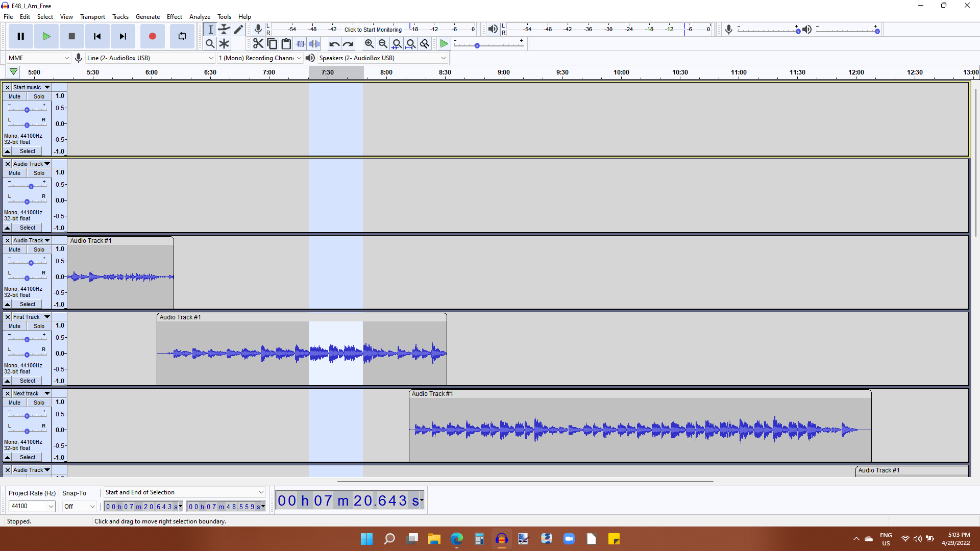
Task: Mute the First Track
Action: 14,326
